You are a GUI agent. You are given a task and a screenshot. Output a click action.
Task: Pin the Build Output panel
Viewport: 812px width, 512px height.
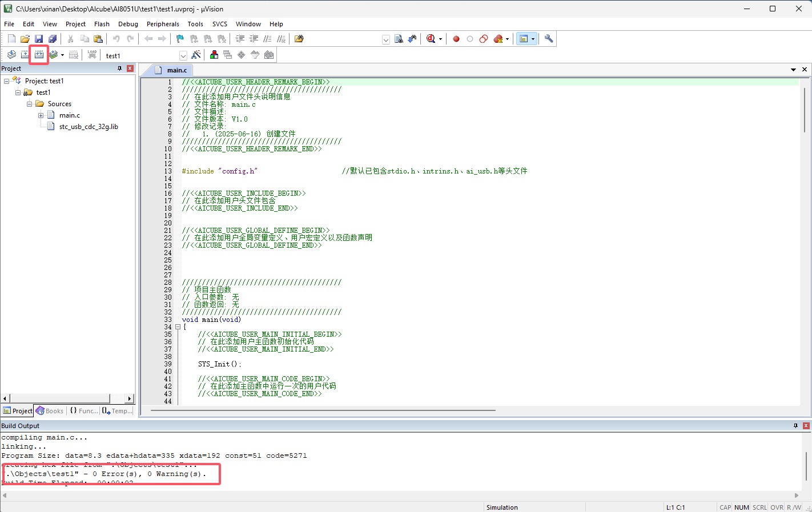(x=795, y=426)
